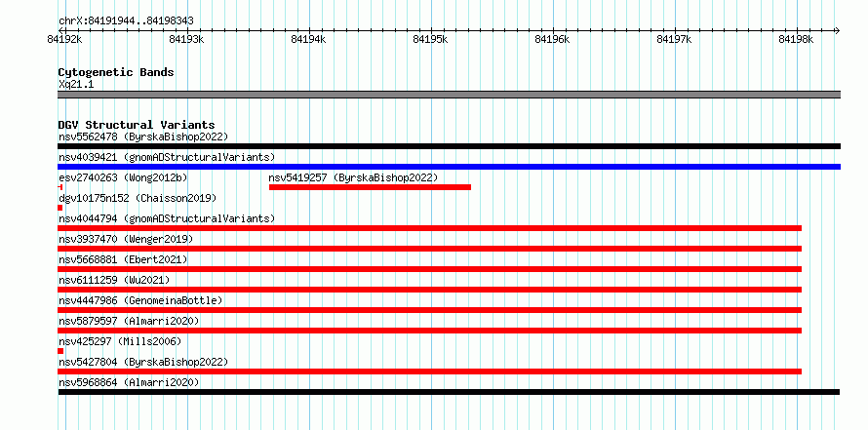Select the black bar for nsv5562478
Screen dimensions: 868x430
[449, 146]
